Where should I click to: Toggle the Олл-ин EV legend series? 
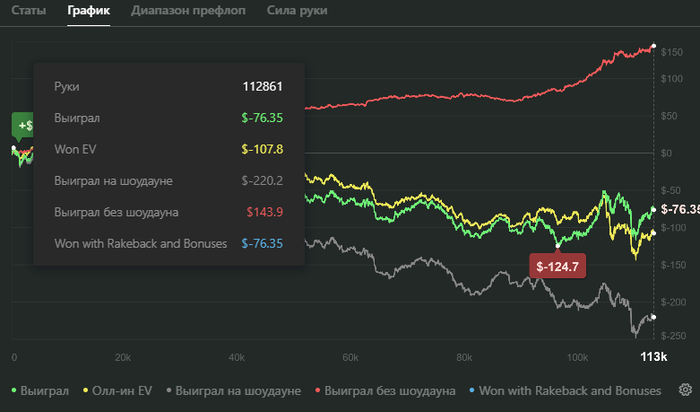coord(117,391)
